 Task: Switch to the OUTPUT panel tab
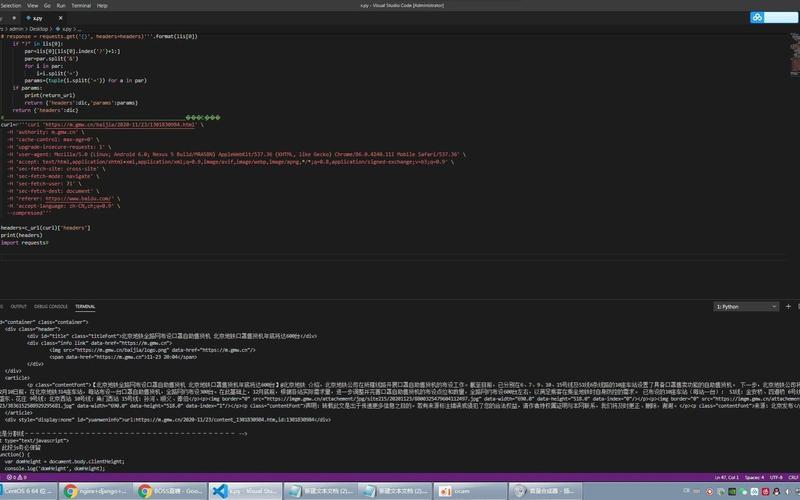pyautogui.click(x=19, y=306)
